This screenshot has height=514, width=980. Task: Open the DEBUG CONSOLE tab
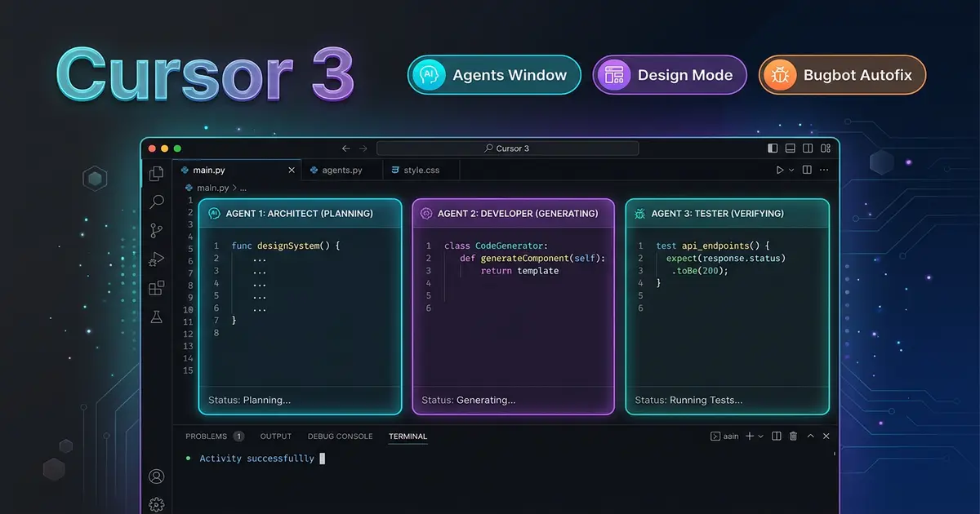[x=341, y=436]
